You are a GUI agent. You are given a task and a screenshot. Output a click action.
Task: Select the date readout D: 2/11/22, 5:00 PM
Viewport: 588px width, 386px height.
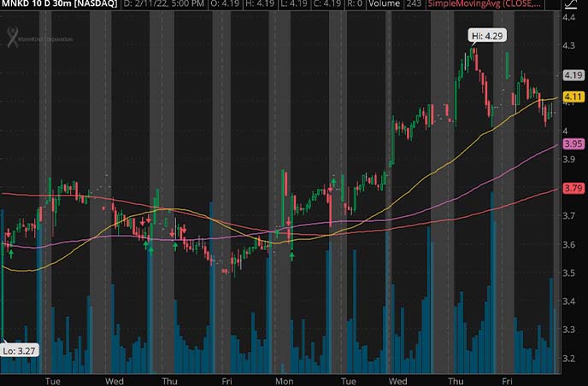(x=163, y=3)
